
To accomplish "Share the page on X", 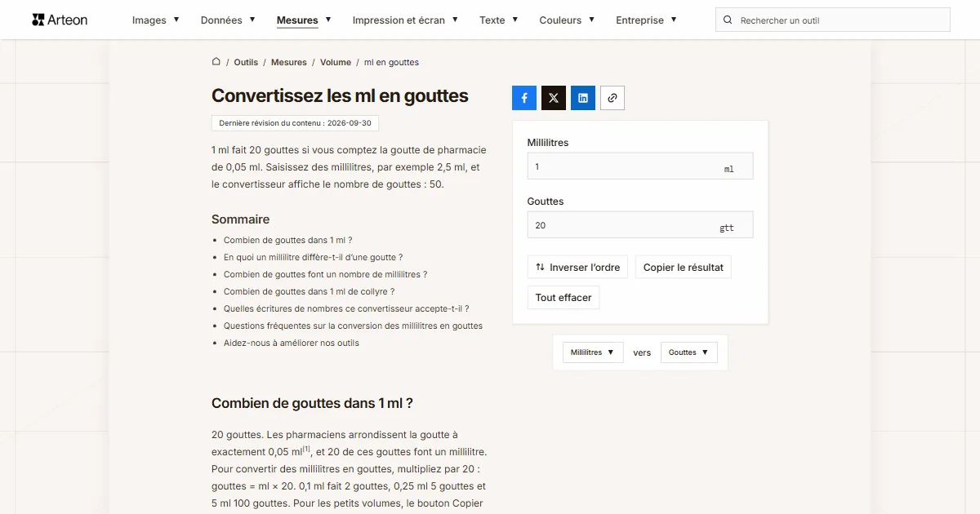I will 554,98.
